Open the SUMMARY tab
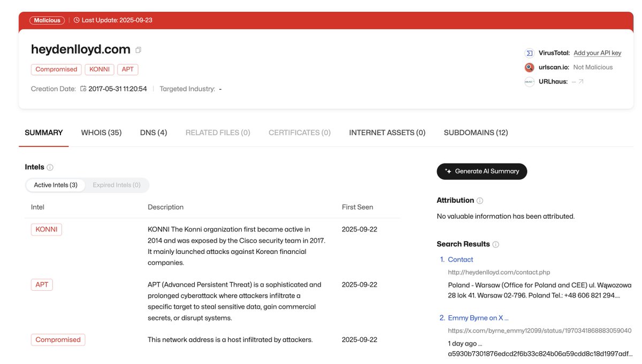The height and width of the screenshot is (364, 642). (44, 133)
